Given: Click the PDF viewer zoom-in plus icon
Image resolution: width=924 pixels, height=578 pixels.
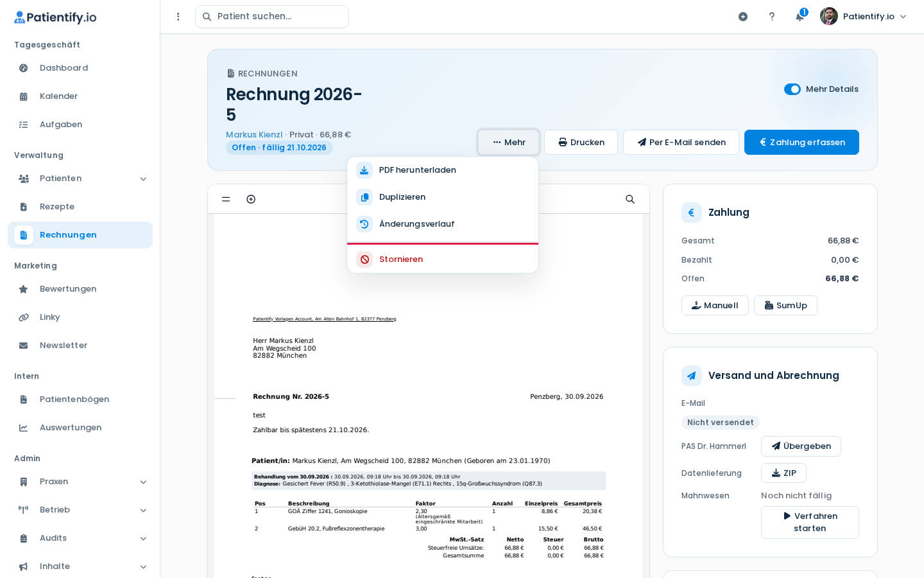Looking at the screenshot, I should click(x=251, y=199).
